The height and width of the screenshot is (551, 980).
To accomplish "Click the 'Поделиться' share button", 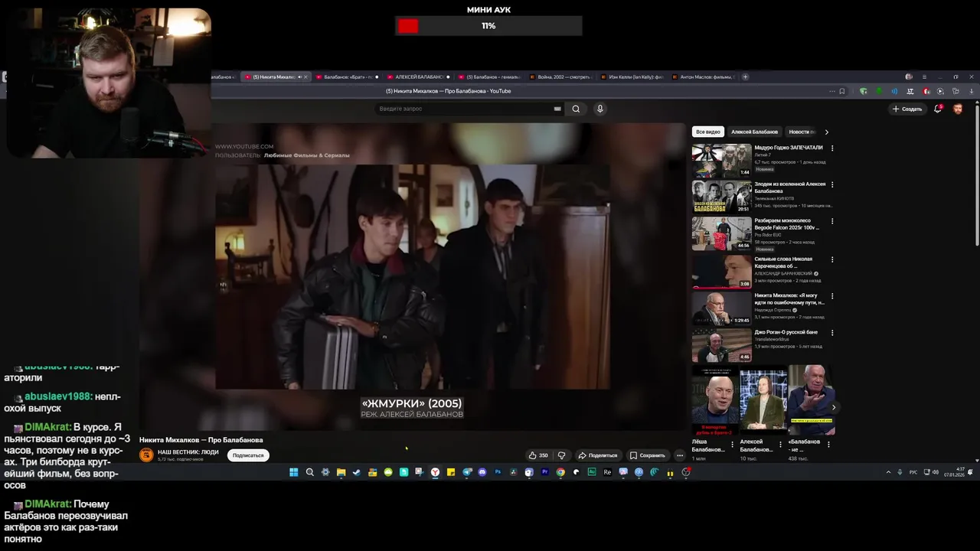I will (x=598, y=455).
